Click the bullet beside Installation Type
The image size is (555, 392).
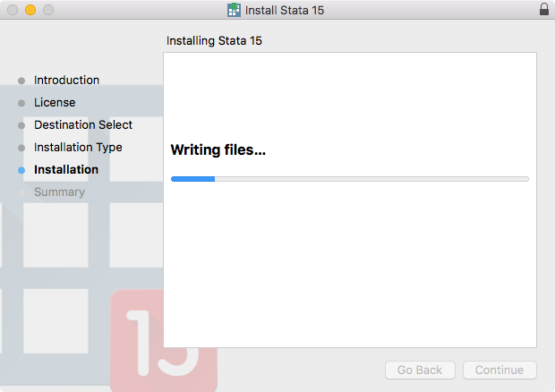[21, 148]
